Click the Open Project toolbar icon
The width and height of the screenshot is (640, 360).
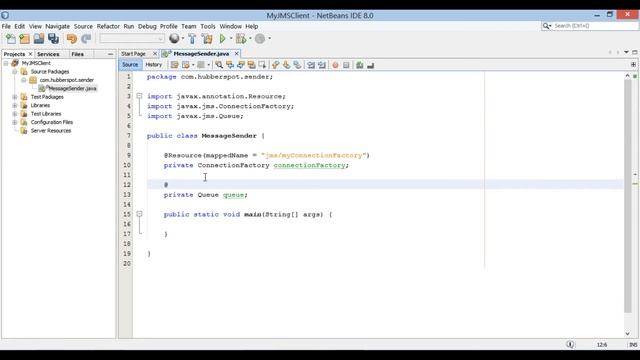(39, 39)
